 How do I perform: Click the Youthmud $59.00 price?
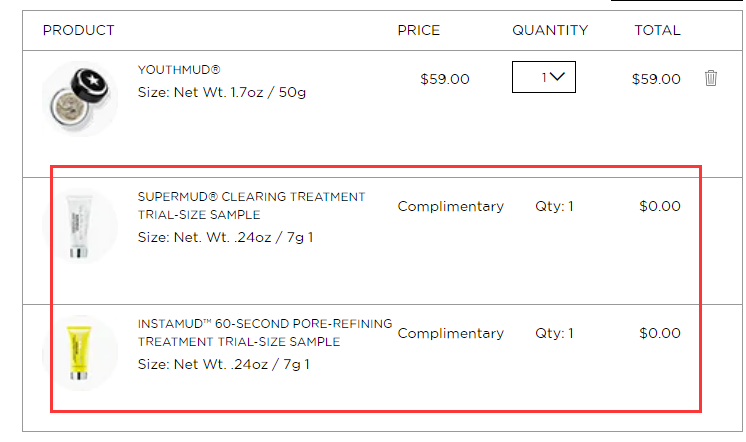[x=445, y=79]
